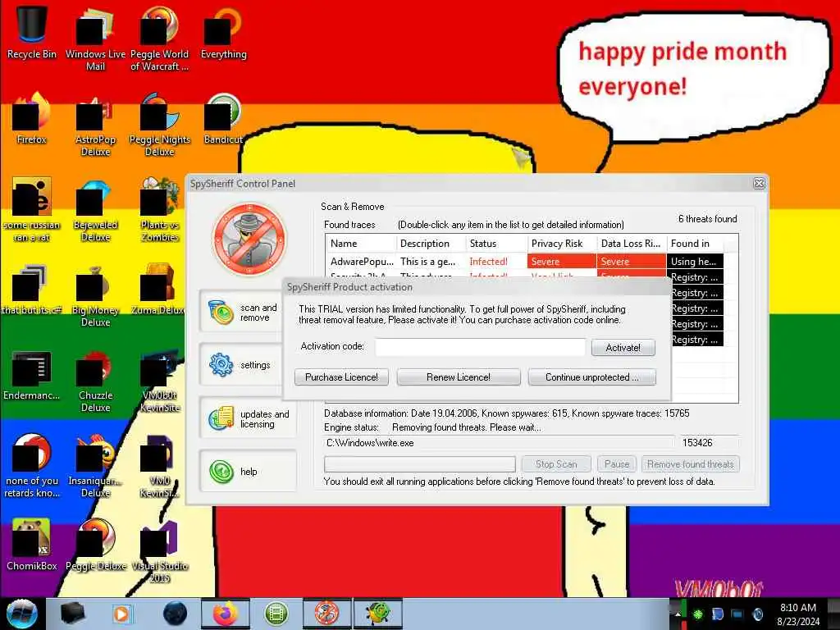The width and height of the screenshot is (840, 630).
Task: Launch Peggle Deluxe desktop icon
Action: [95, 545]
